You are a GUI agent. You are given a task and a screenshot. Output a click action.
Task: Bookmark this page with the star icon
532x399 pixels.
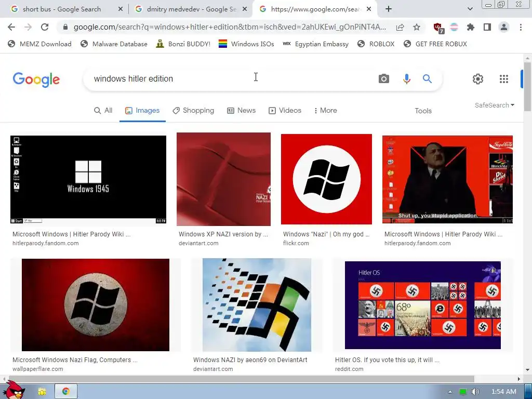417,27
